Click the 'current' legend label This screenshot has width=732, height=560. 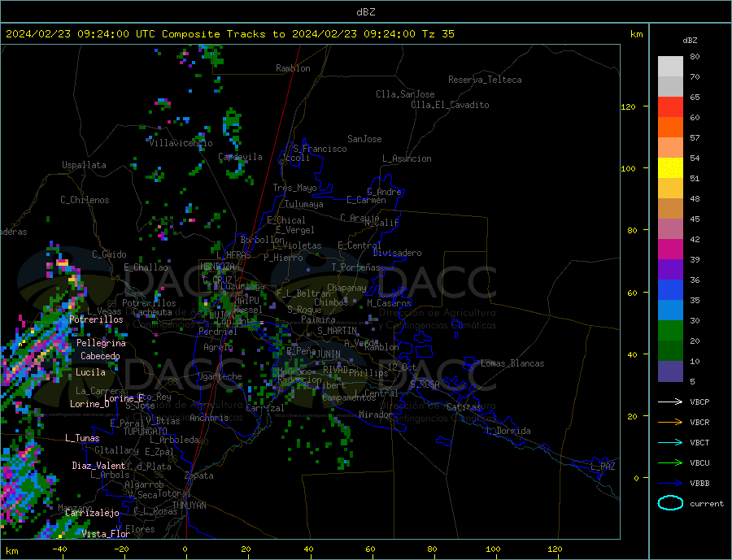point(707,504)
